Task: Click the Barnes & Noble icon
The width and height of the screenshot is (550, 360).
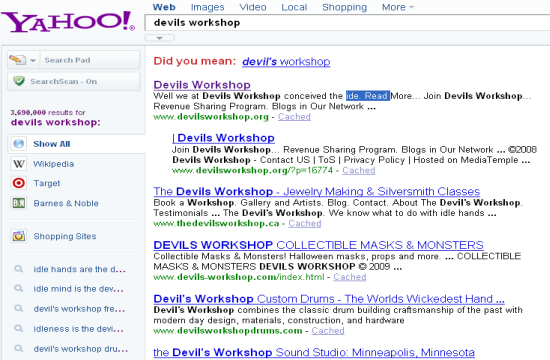Action: tap(19, 203)
